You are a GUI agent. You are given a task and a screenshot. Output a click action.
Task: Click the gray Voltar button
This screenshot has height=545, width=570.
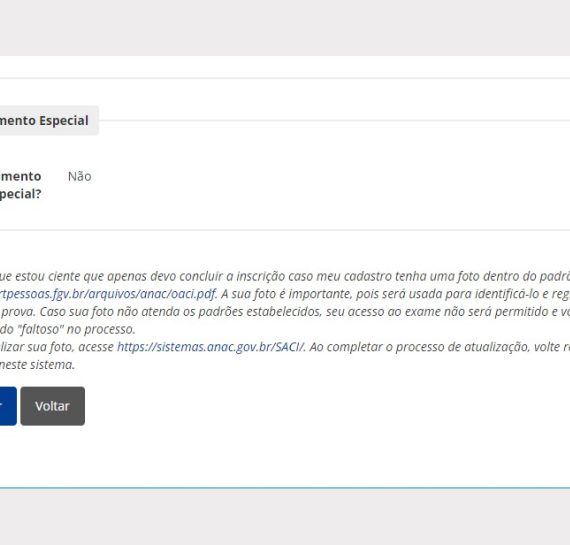coord(52,406)
